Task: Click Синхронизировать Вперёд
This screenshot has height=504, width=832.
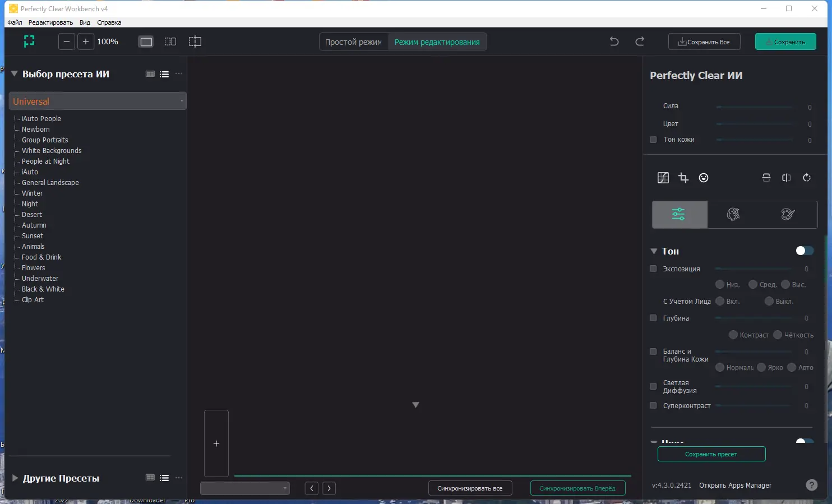Action: [577, 488]
